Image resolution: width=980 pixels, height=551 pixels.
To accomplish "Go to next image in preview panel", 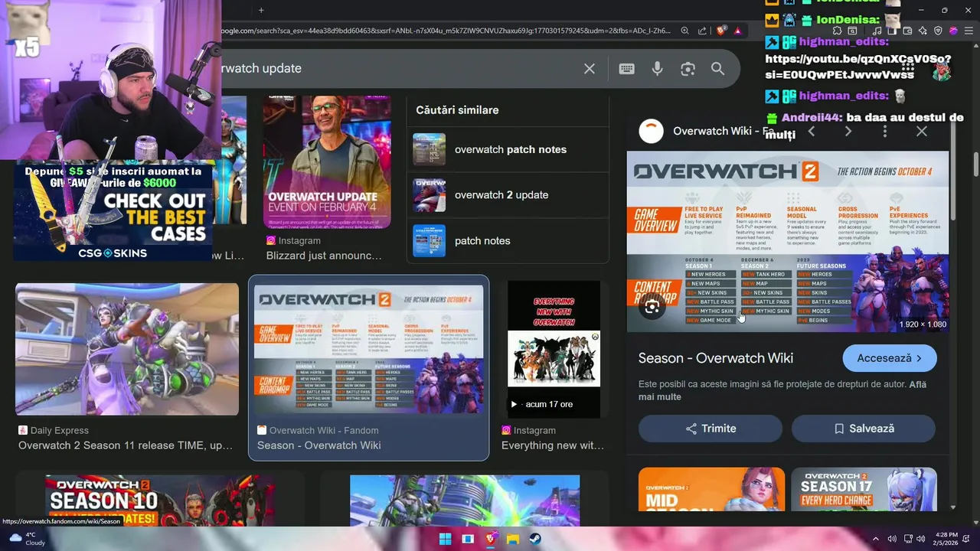I will coord(848,132).
